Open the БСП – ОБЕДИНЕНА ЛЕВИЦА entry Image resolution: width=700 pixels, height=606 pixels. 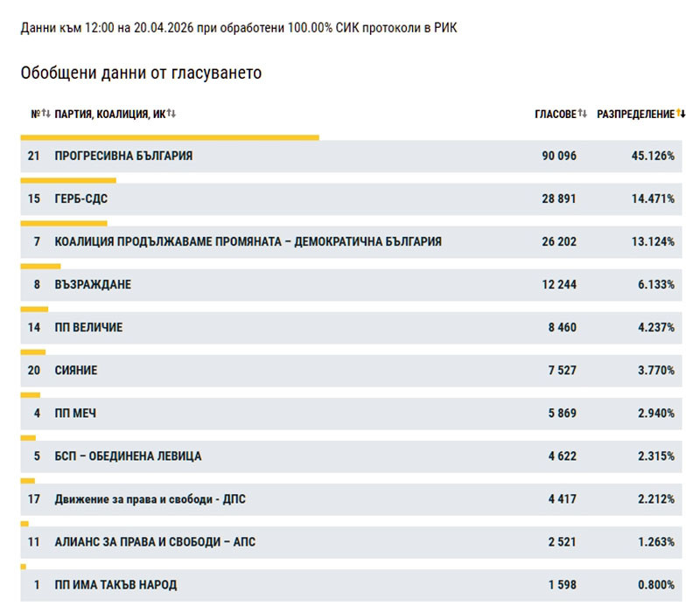click(128, 456)
